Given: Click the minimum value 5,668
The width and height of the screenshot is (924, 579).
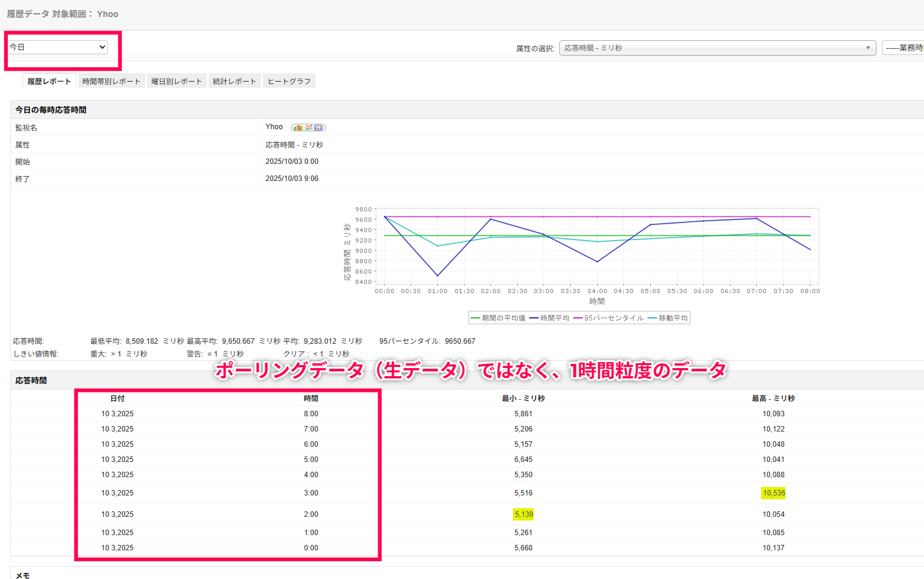Looking at the screenshot, I should pos(523,548).
